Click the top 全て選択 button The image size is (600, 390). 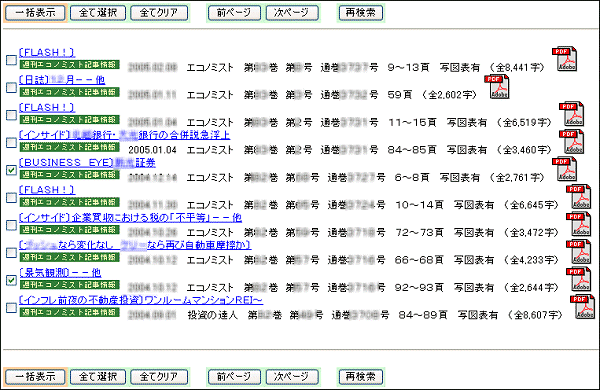(98, 13)
